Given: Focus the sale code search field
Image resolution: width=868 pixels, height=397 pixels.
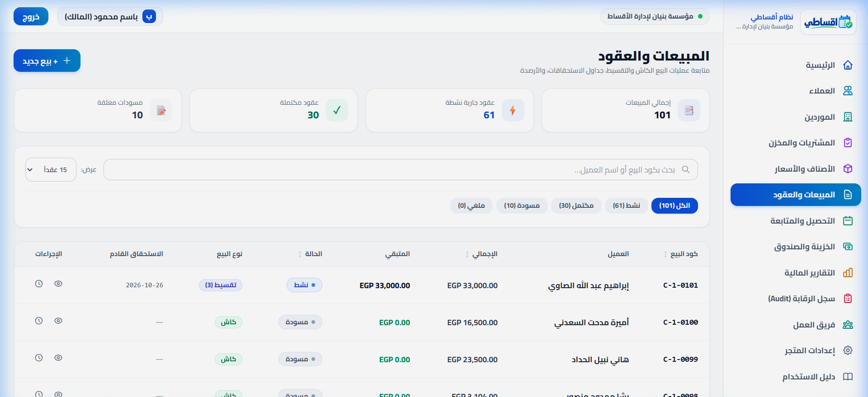Looking at the screenshot, I should click(401, 170).
